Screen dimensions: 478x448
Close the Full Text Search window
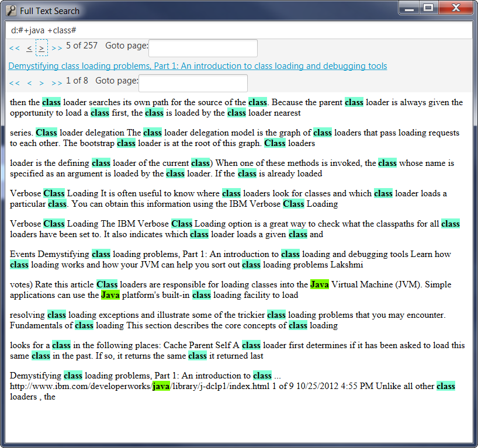click(456, 8)
